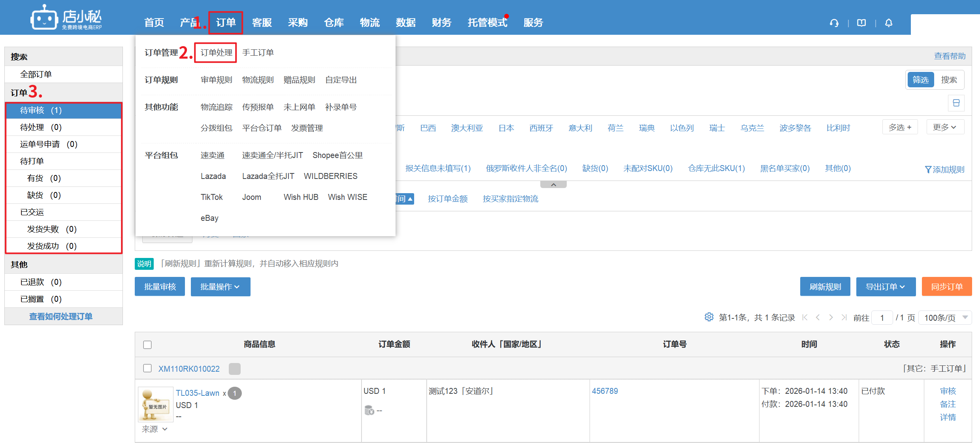This screenshot has height=444, width=980.
Task: Click the next page arrow icon
Action: click(x=831, y=317)
